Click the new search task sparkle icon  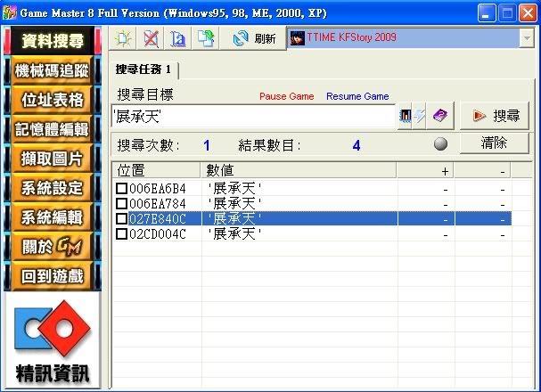point(124,38)
